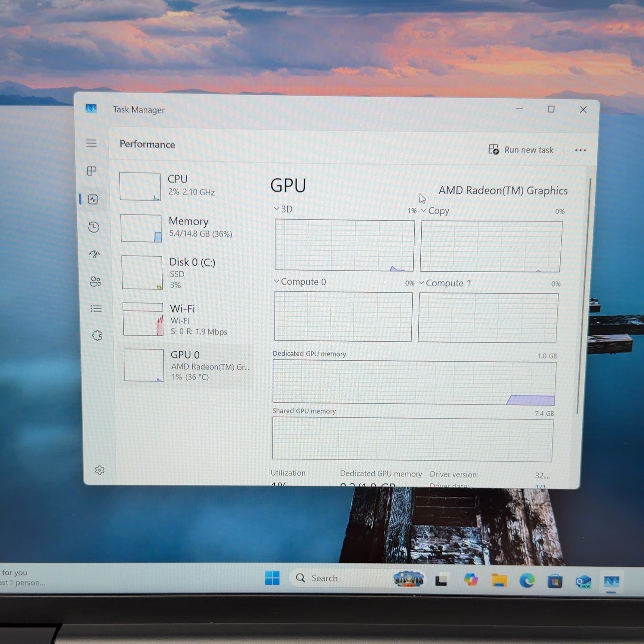Select CPU in the performance list
The image size is (644, 644).
pyautogui.click(x=182, y=185)
